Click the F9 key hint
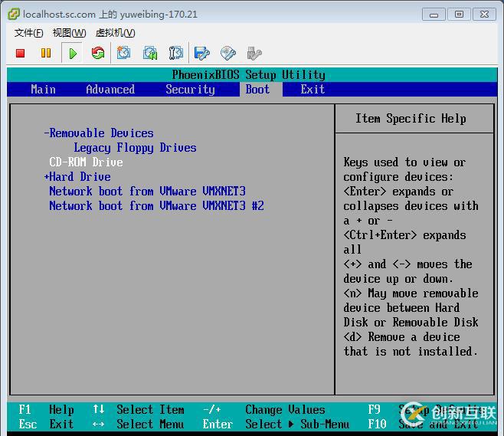Image resolution: width=504 pixels, height=436 pixels. coord(374,410)
